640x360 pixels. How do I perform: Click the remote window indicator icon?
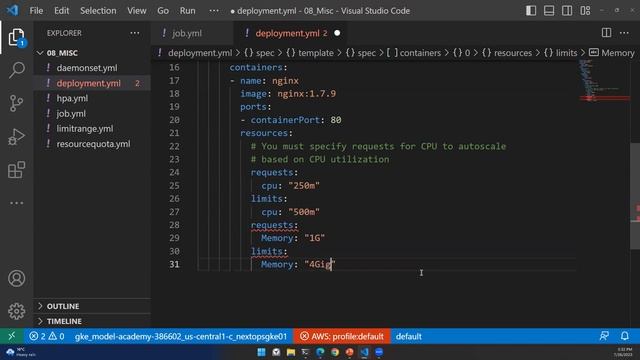click(11, 336)
